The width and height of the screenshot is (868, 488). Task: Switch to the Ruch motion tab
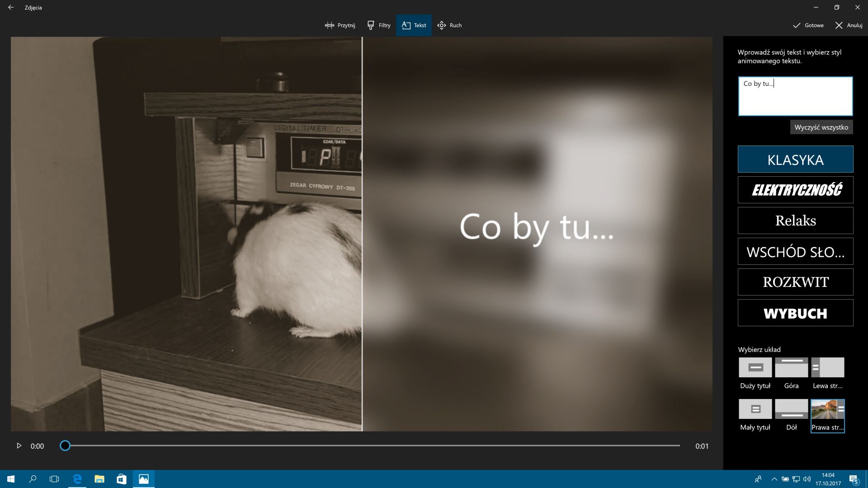coord(449,25)
